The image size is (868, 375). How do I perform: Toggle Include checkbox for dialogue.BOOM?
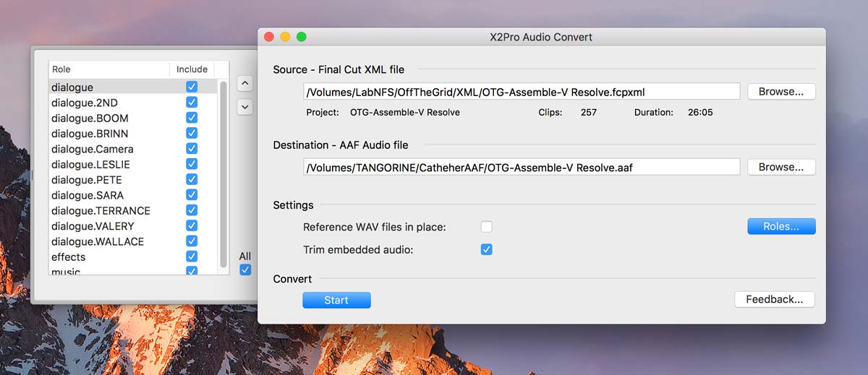click(192, 118)
